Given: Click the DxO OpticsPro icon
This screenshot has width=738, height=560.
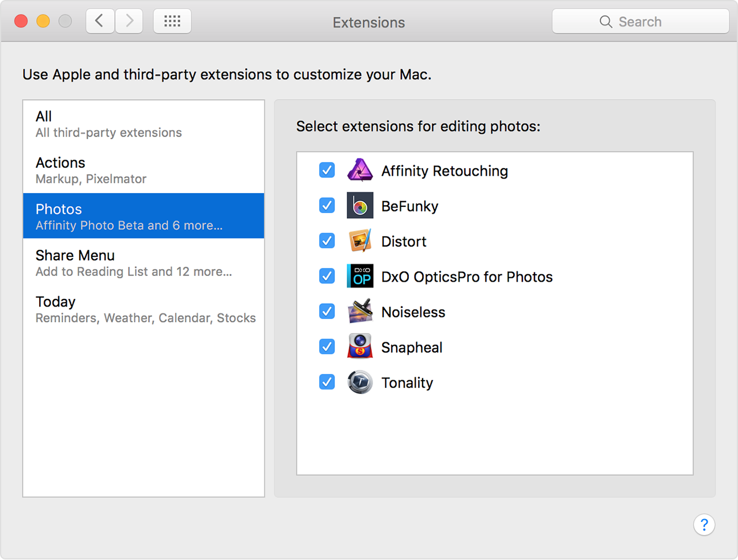Looking at the screenshot, I should 360,276.
